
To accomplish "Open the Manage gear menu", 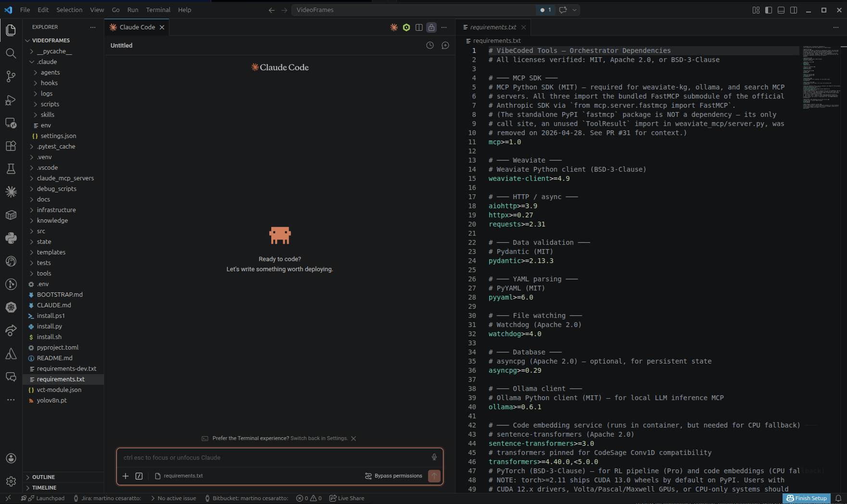I will 11,481.
